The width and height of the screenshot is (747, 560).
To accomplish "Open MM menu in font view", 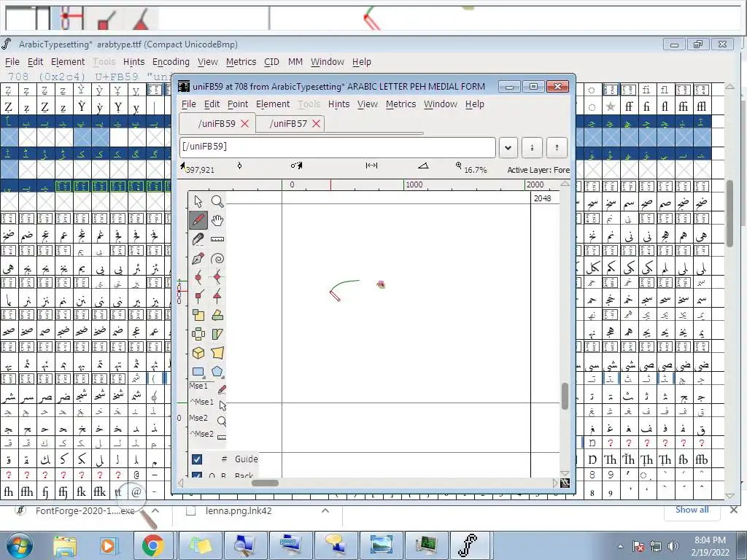I will pyautogui.click(x=295, y=62).
